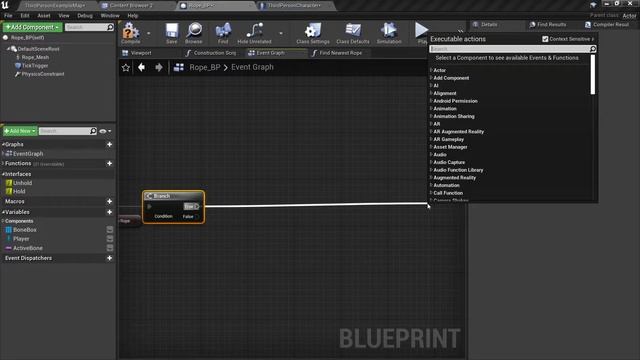Open the File menu
This screenshot has height=360, width=640.
[x=8, y=16]
